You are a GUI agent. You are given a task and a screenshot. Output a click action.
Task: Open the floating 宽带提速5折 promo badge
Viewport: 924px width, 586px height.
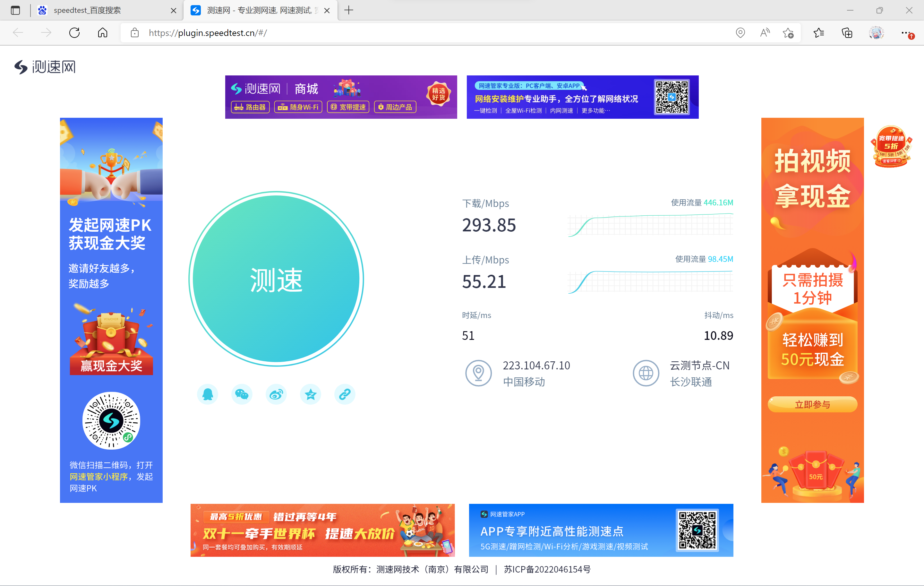pyautogui.click(x=891, y=146)
